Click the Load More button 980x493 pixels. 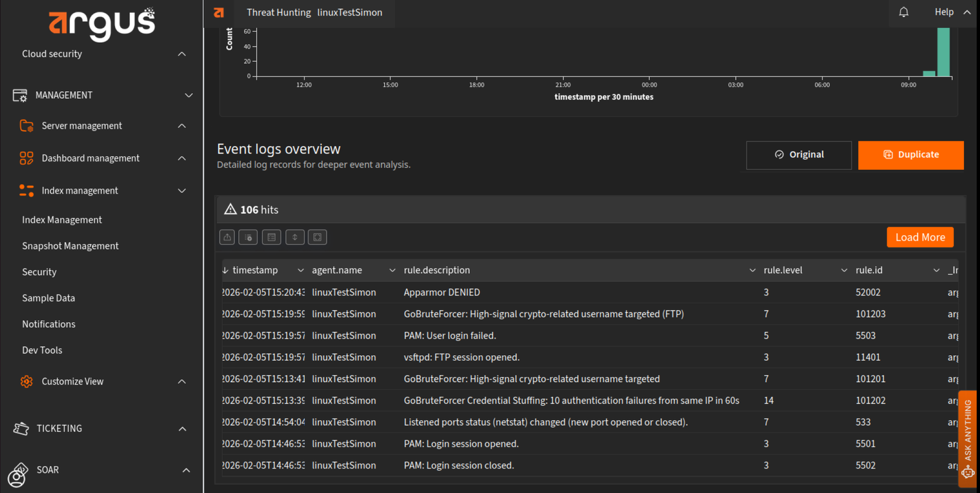point(919,237)
